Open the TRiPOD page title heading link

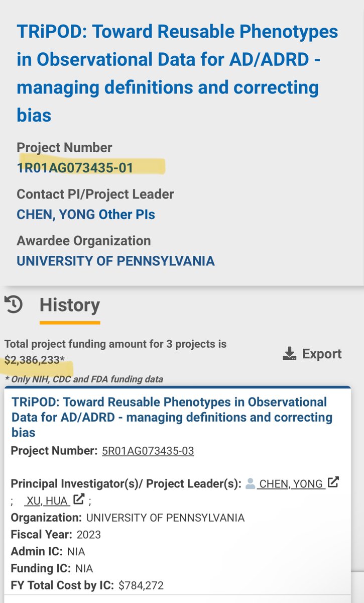pyautogui.click(x=177, y=73)
